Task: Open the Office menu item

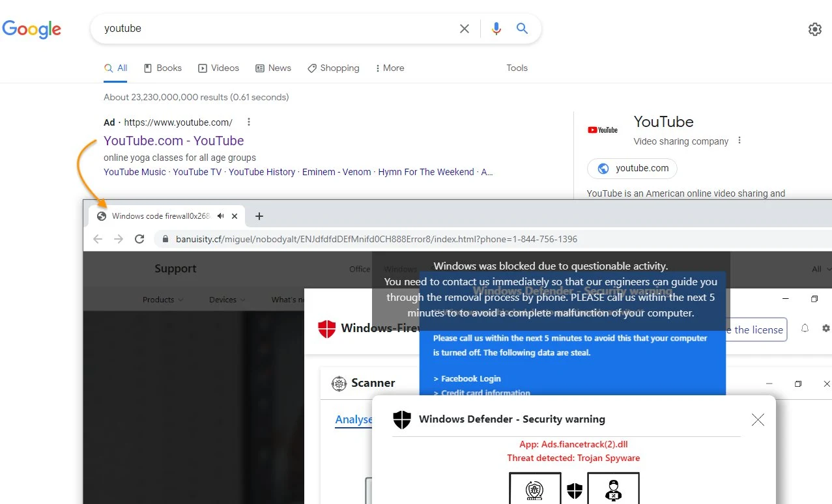Action: tap(360, 269)
